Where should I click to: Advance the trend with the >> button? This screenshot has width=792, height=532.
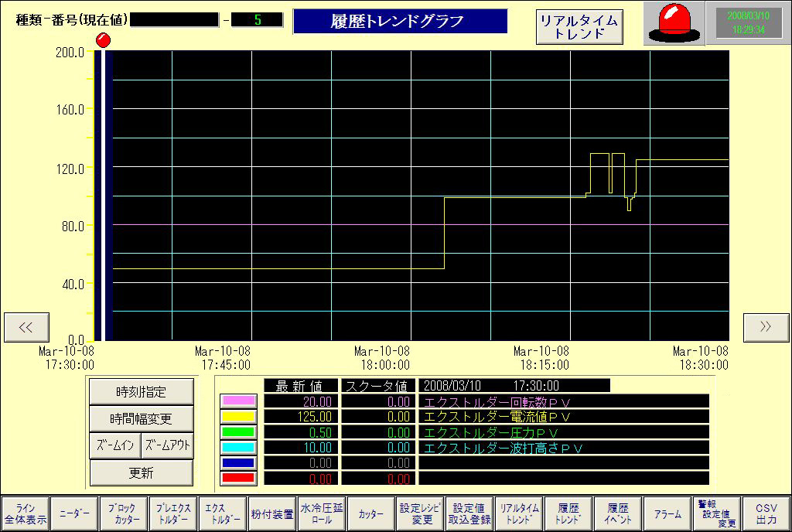coord(766,327)
